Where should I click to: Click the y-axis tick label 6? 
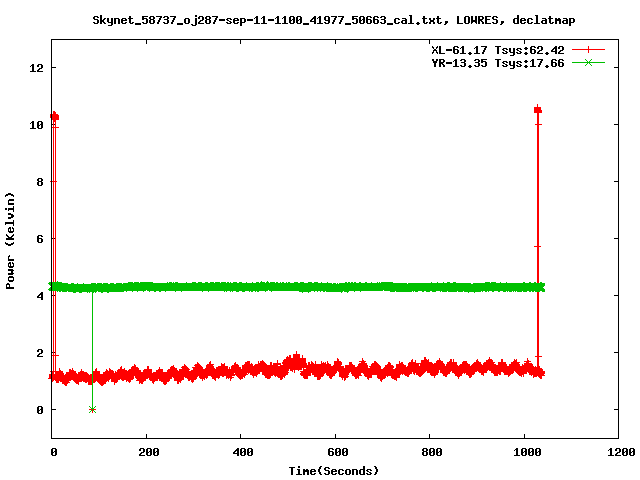[39, 239]
